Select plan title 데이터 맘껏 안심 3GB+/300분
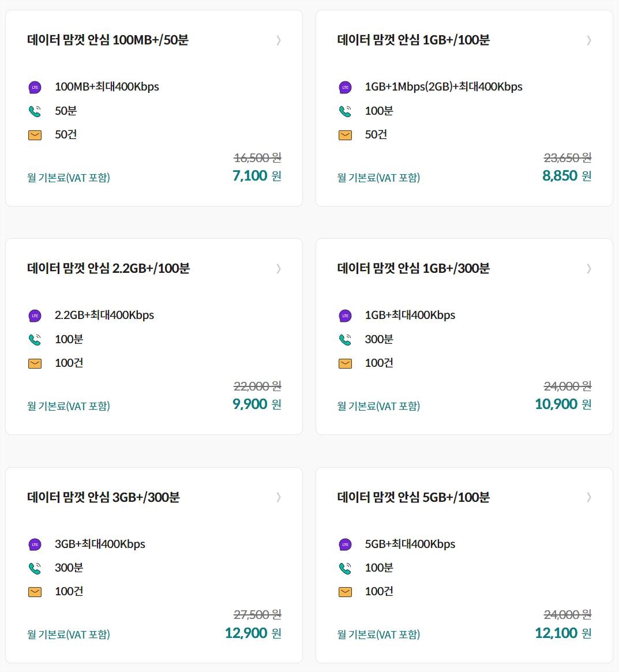The image size is (619, 672). [x=103, y=497]
